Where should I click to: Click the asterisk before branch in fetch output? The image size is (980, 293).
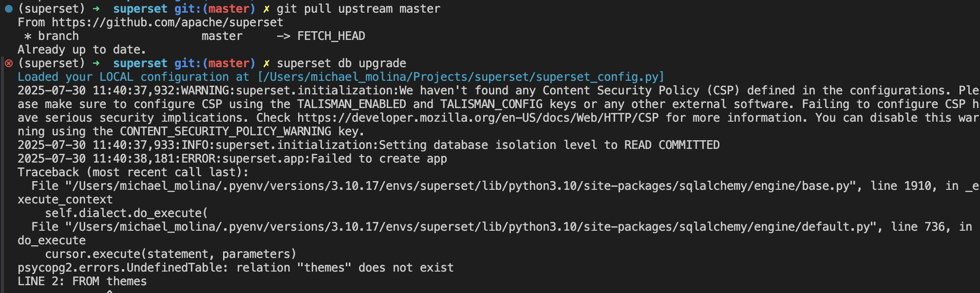pos(28,37)
